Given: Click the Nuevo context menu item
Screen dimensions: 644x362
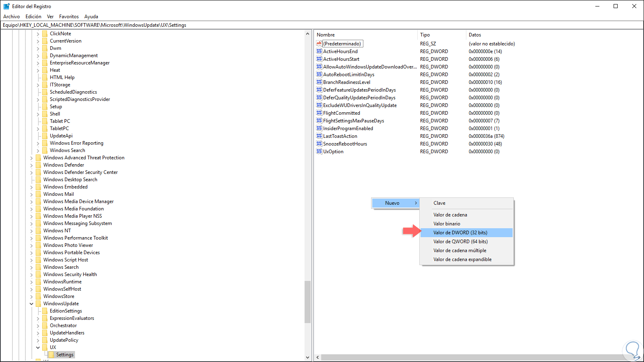Looking at the screenshot, I should click(x=395, y=203).
